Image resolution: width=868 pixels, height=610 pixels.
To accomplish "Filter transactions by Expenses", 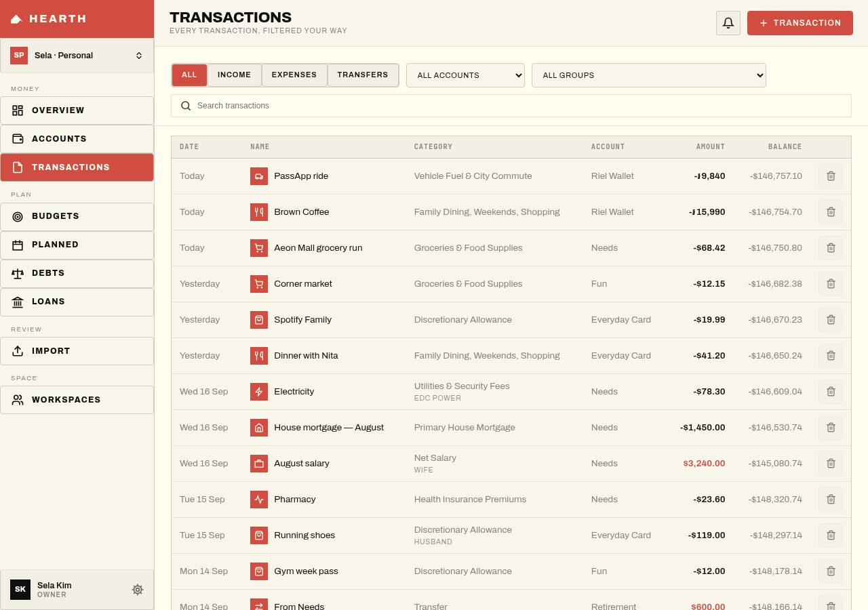I will click(x=294, y=75).
